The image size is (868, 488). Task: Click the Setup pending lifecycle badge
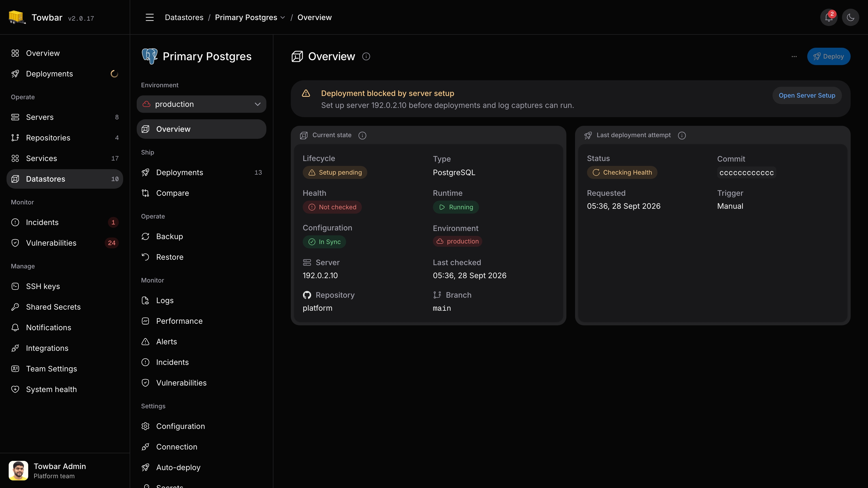point(335,172)
